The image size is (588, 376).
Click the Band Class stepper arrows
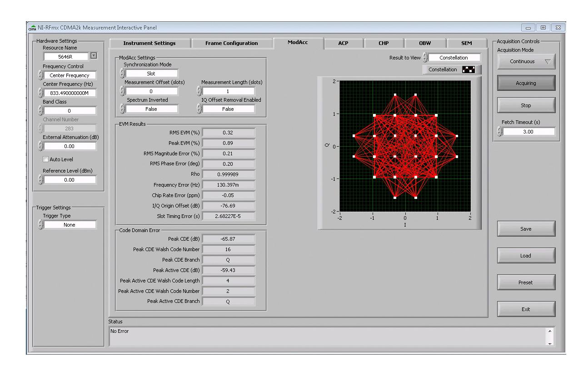coord(40,111)
